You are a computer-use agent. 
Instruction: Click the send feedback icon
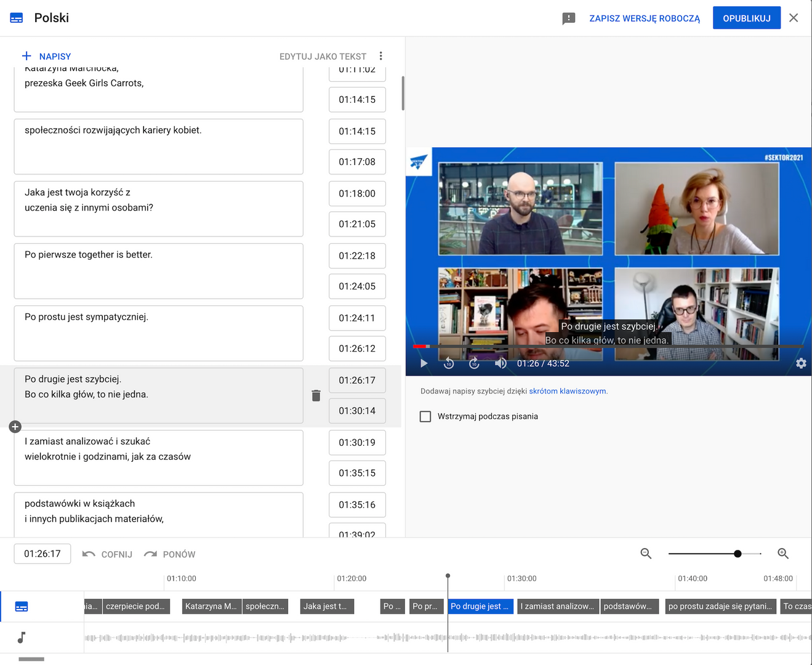tap(568, 18)
